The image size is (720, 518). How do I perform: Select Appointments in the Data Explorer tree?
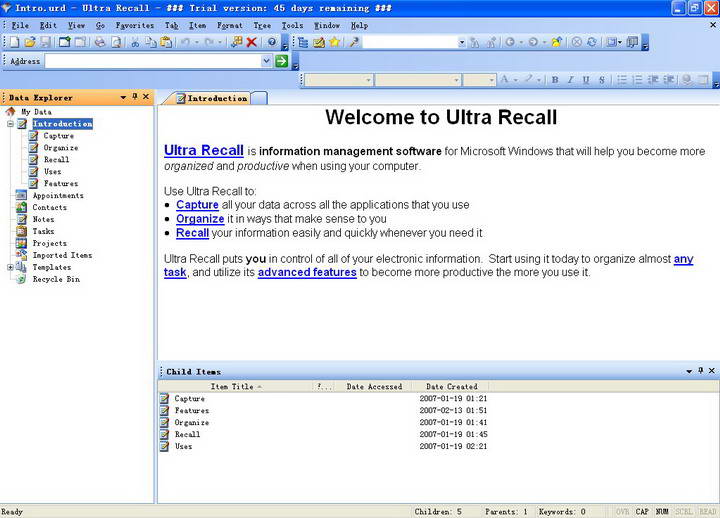tap(58, 195)
